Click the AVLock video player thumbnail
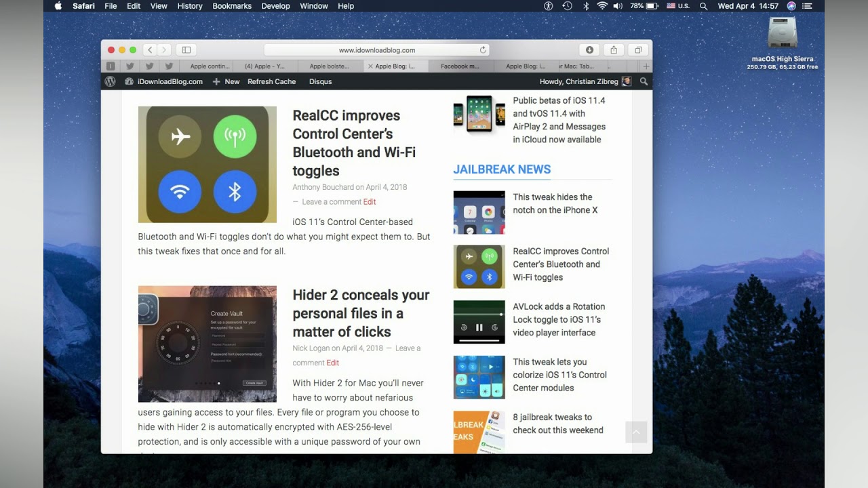Screen dimensions: 868x488 [479, 322]
